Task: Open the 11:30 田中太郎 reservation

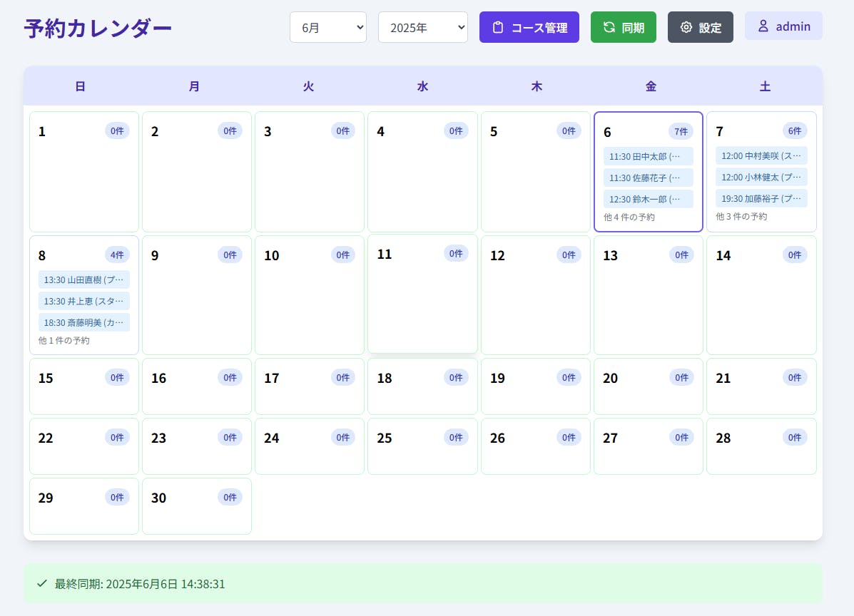Action: coord(648,156)
